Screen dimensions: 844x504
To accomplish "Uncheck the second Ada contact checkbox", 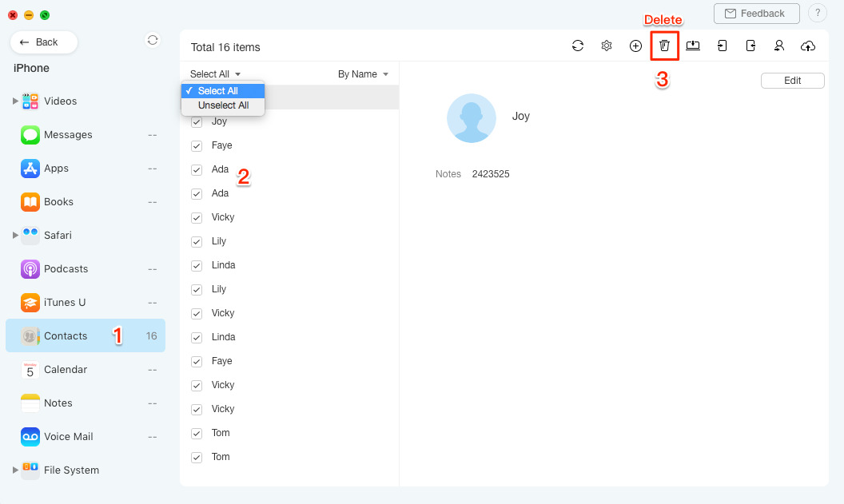I will pos(197,193).
